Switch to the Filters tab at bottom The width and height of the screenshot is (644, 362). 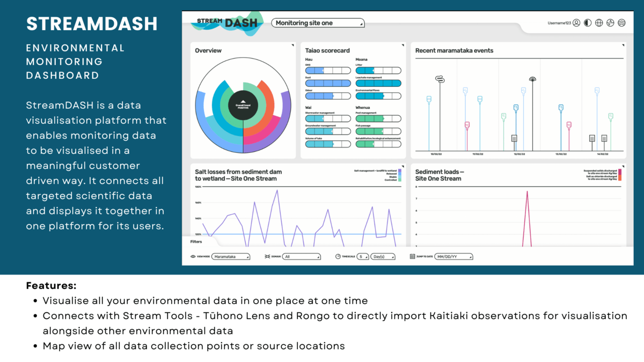pyautogui.click(x=196, y=241)
